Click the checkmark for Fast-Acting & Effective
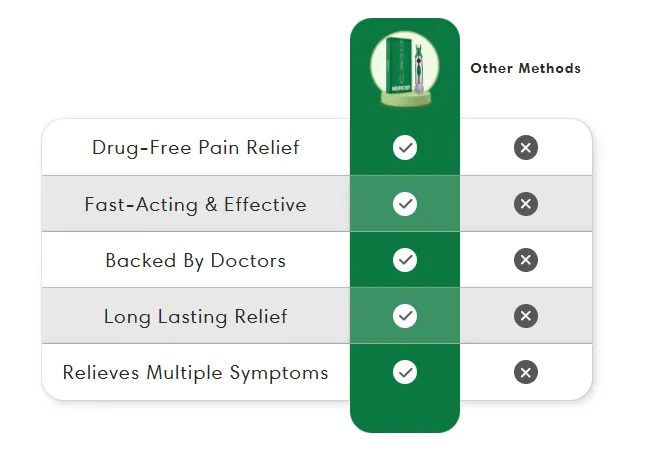The height and width of the screenshot is (461, 670). [405, 204]
